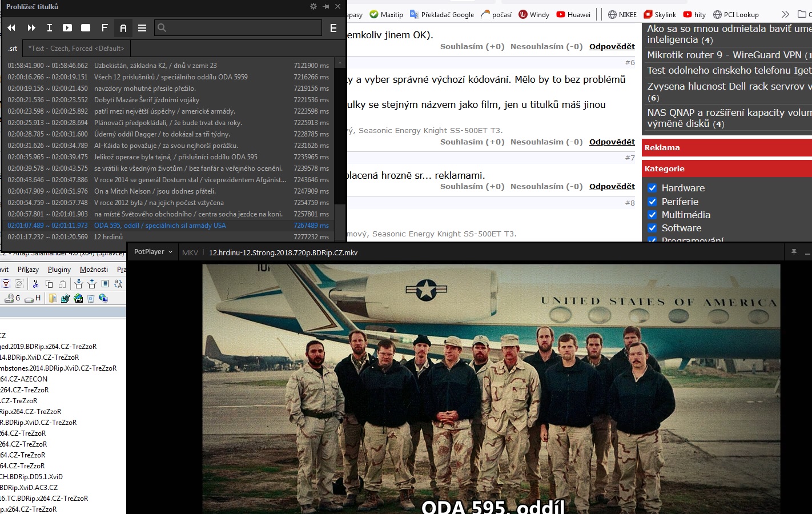Image resolution: width=812 pixels, height=514 pixels.
Task: Click Copy icon in Altap Salamander toolbar
Action: [x=49, y=284]
